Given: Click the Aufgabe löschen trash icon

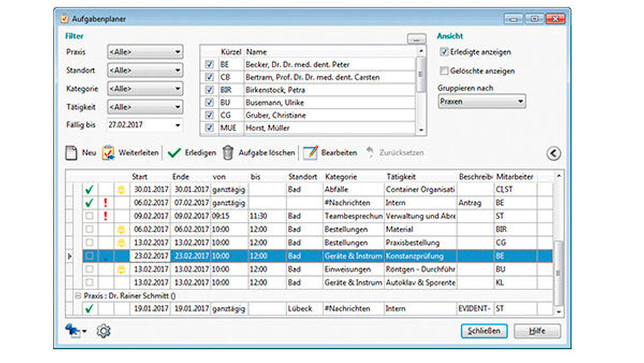Looking at the screenshot, I should 228,153.
